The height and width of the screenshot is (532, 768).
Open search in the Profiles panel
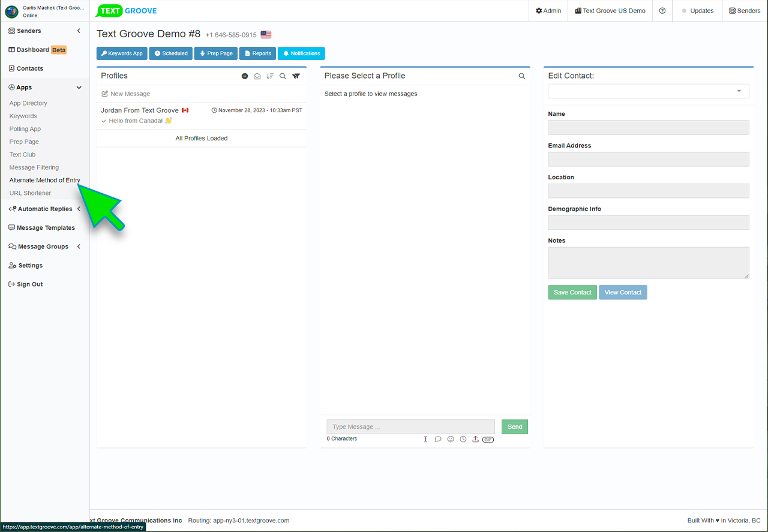pos(283,76)
